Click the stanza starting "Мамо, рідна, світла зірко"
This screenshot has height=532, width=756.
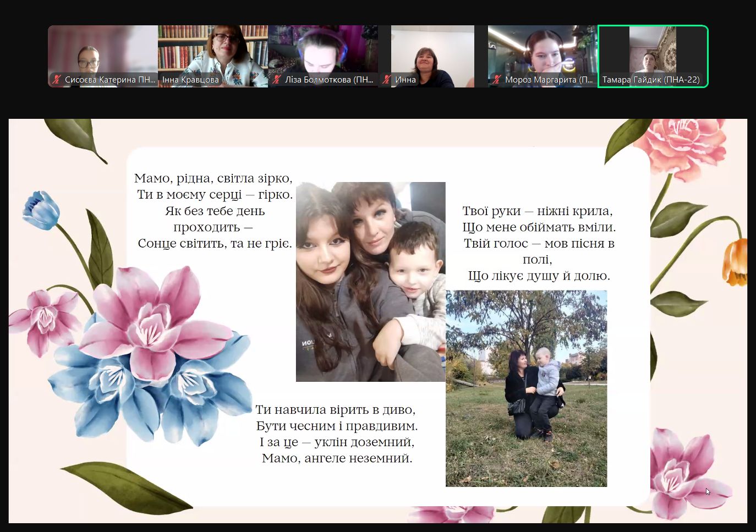pos(214,211)
